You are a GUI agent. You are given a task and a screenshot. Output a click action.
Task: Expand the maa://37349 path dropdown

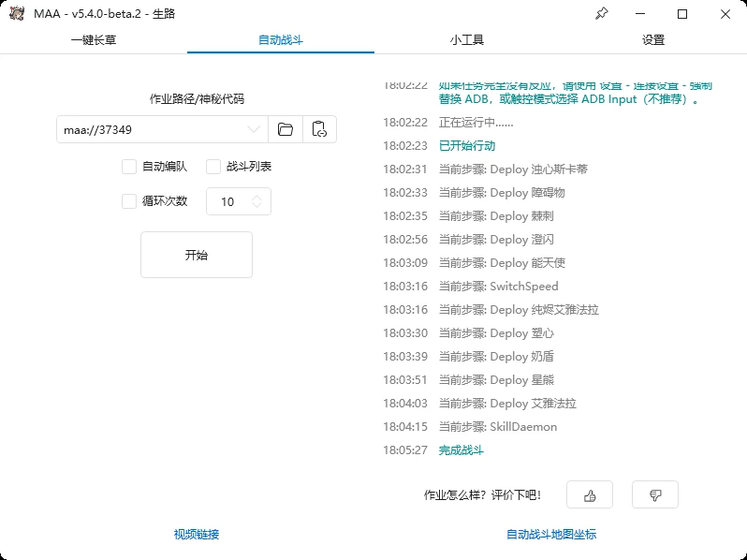[x=254, y=129]
